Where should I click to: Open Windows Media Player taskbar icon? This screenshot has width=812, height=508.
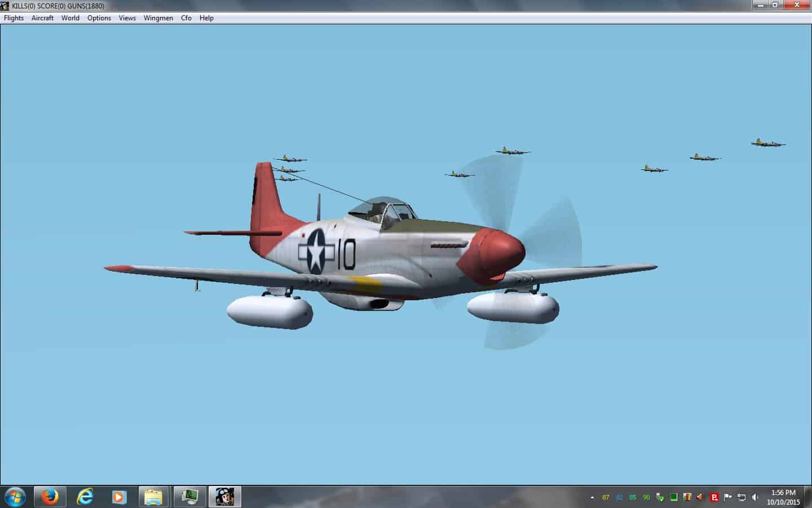pyautogui.click(x=119, y=497)
